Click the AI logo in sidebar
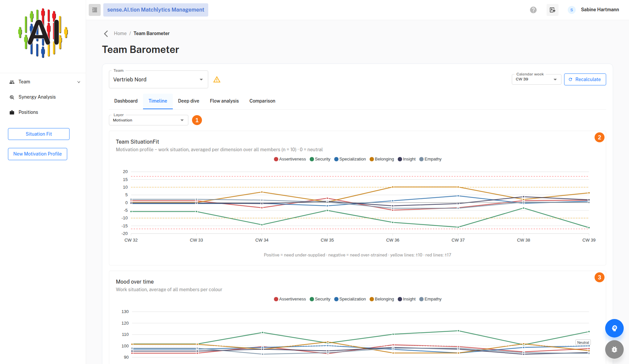Viewport: 629px width, 364px height. pyautogui.click(x=43, y=33)
